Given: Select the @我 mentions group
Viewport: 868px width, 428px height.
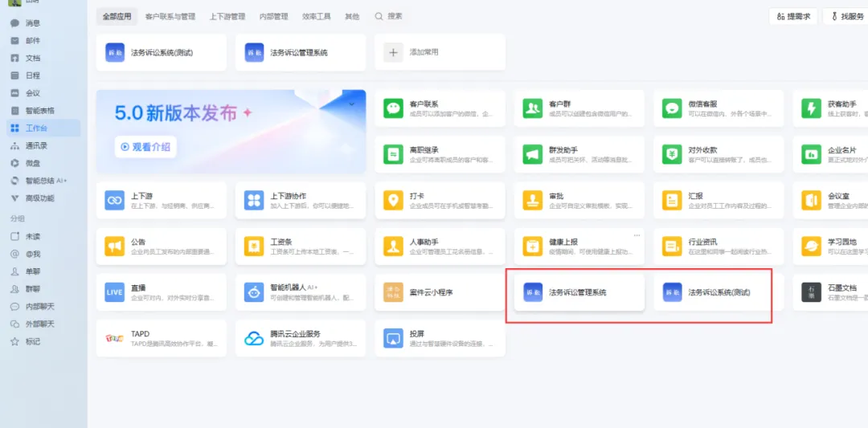Looking at the screenshot, I should point(26,254).
